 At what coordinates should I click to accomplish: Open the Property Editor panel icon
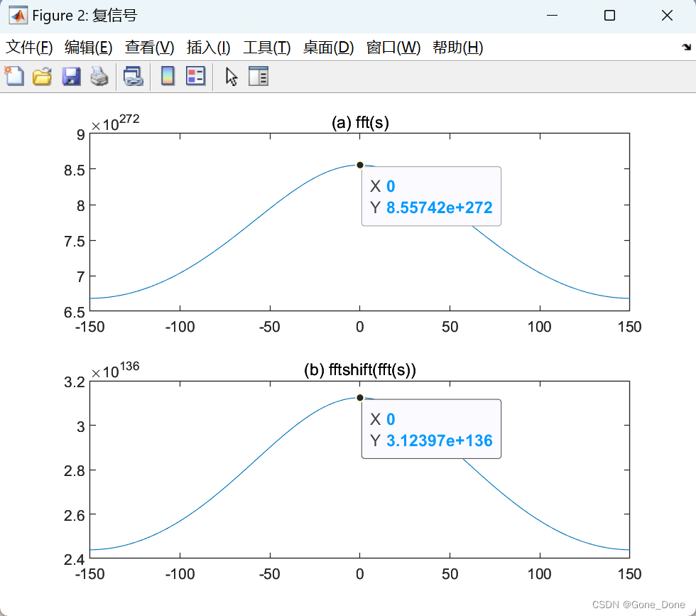(x=259, y=76)
